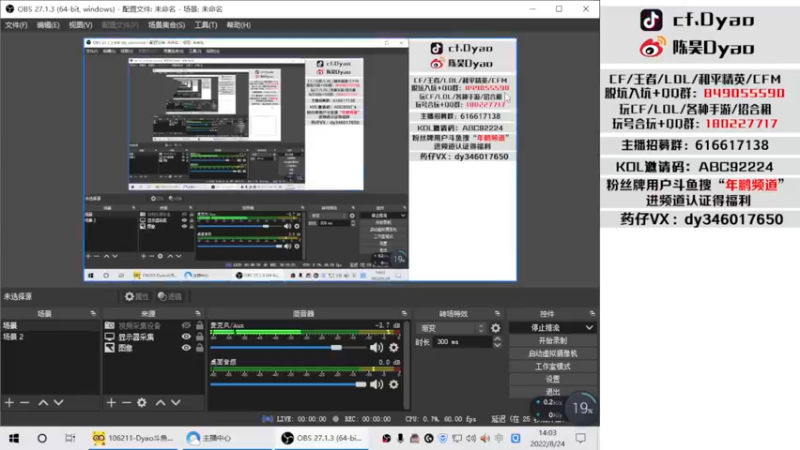Click 开始录制 to start recording
The height and width of the screenshot is (450, 800).
[x=553, y=340]
